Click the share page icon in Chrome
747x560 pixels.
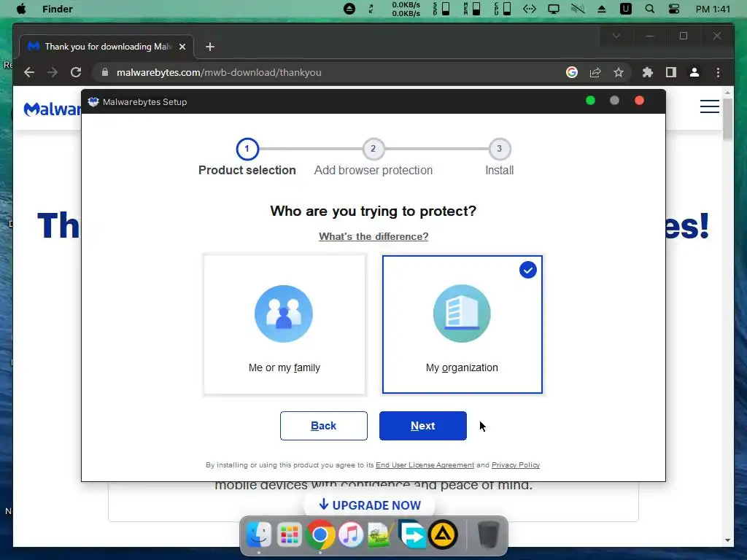click(x=595, y=72)
